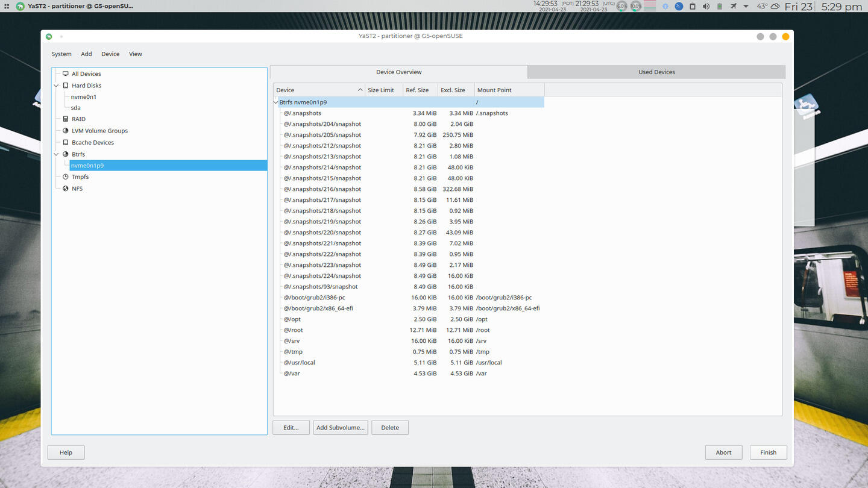Click the Finish button
Screen dimensions: 868x488
(769, 452)
